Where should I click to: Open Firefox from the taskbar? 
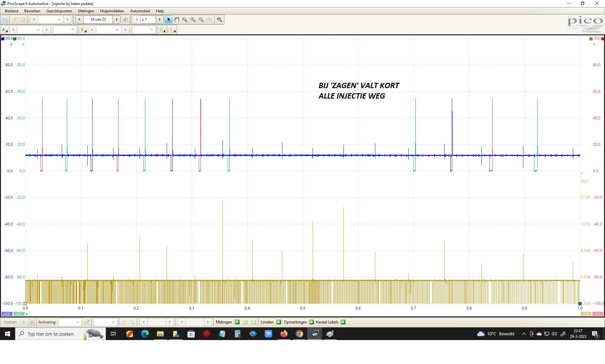[x=284, y=334]
